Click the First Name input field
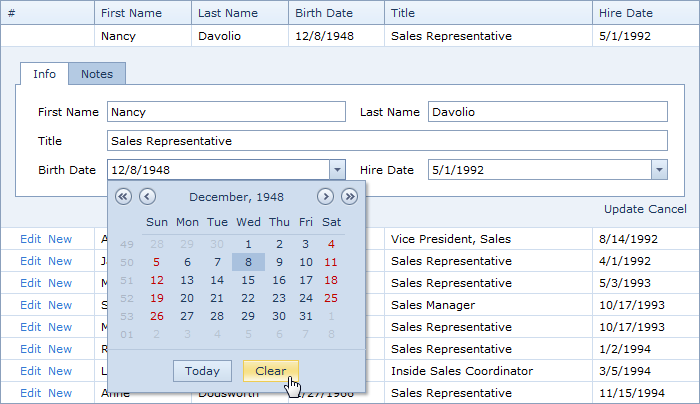 226,112
